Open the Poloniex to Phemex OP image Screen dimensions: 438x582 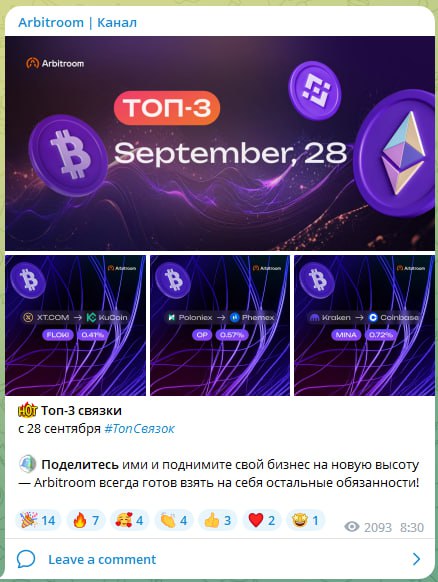click(x=220, y=325)
